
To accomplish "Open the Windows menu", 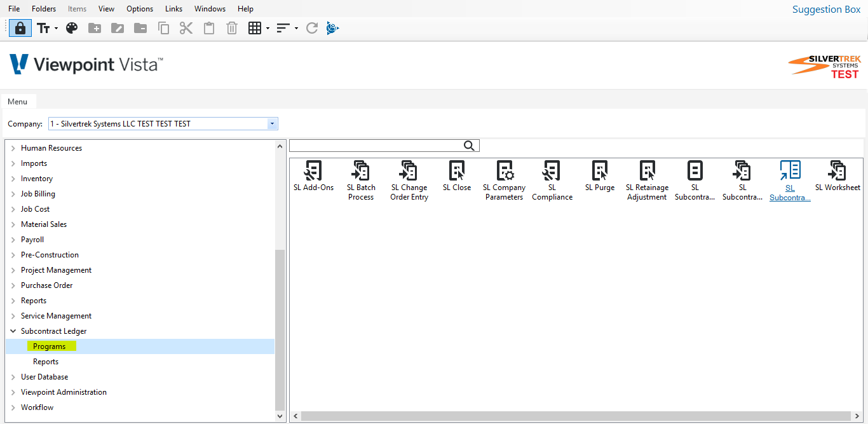I will (x=210, y=9).
